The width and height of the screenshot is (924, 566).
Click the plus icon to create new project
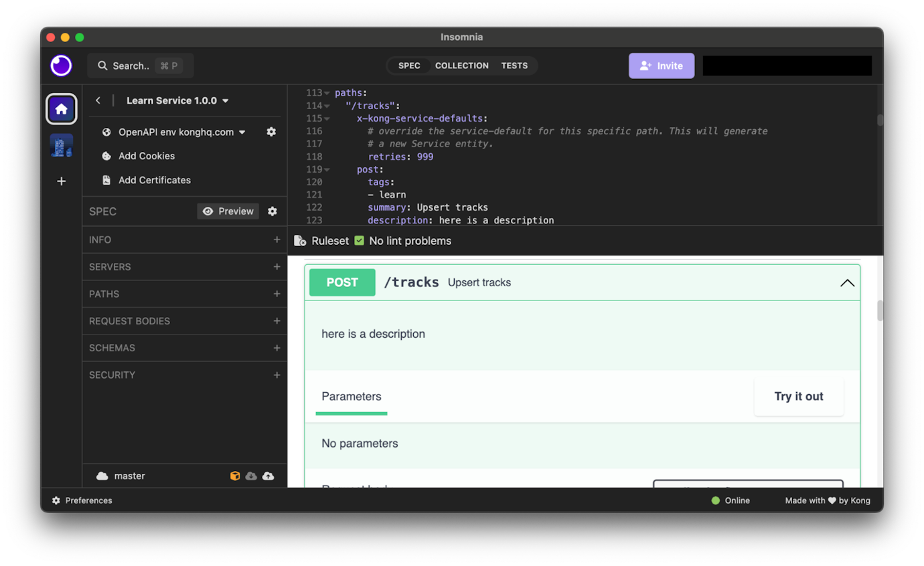[61, 181]
